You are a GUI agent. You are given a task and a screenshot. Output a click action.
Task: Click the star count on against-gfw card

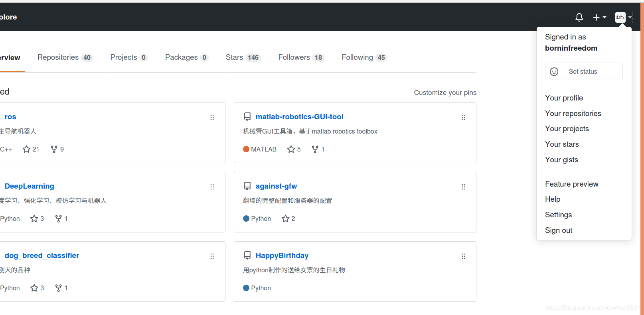tap(288, 219)
